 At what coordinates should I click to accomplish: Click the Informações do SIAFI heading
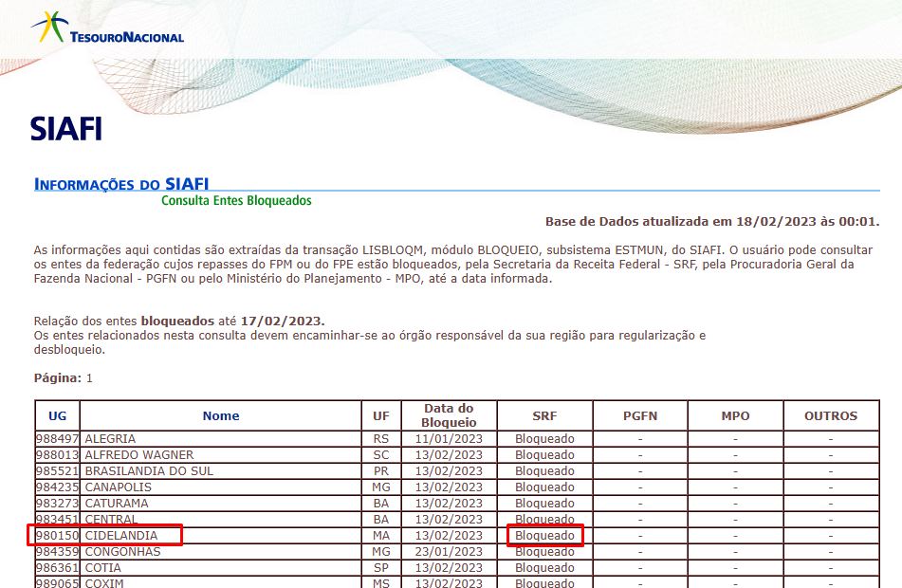pyautogui.click(x=120, y=184)
